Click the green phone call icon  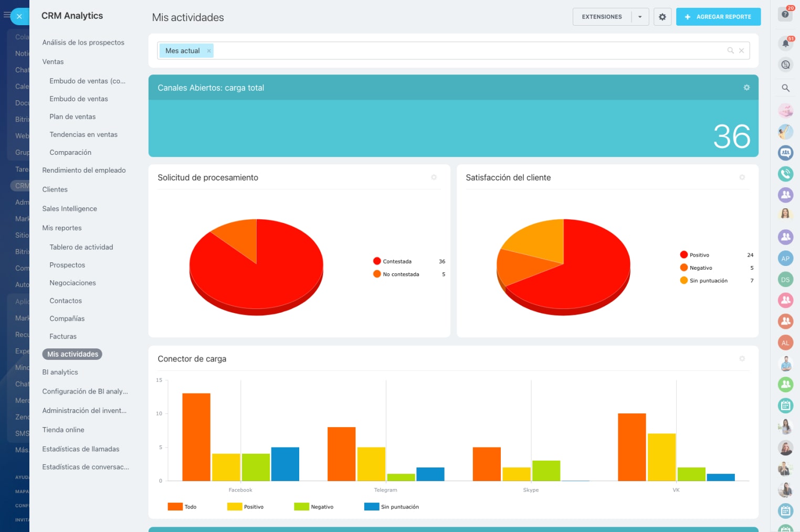point(785,174)
